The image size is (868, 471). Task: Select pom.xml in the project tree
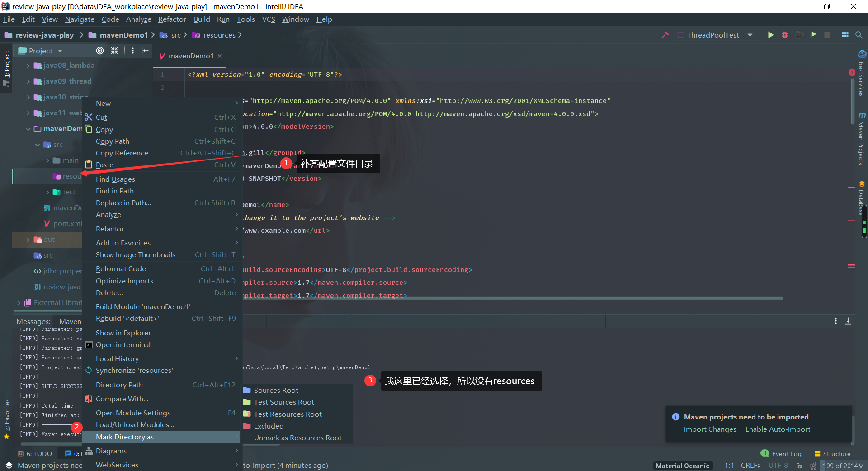pyautogui.click(x=67, y=224)
